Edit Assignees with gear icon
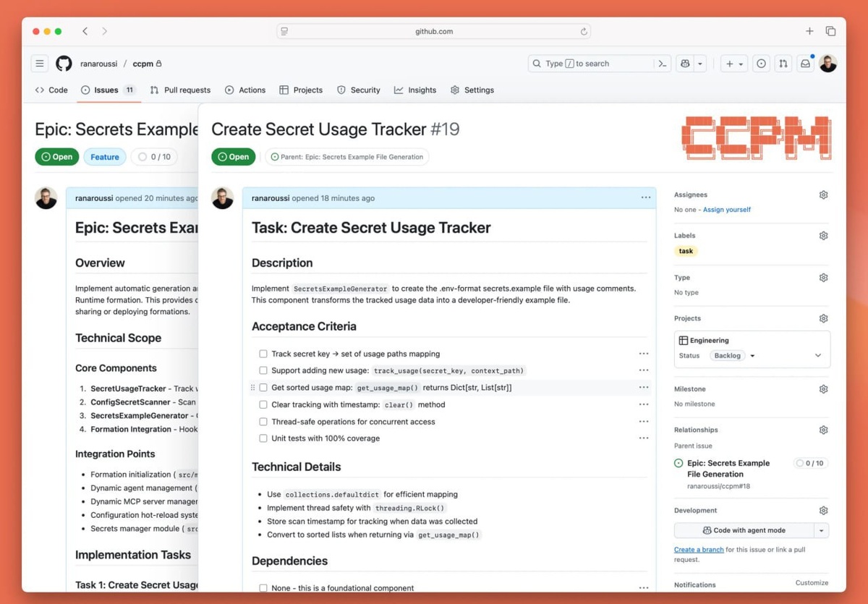Image resolution: width=868 pixels, height=604 pixels. pos(823,195)
